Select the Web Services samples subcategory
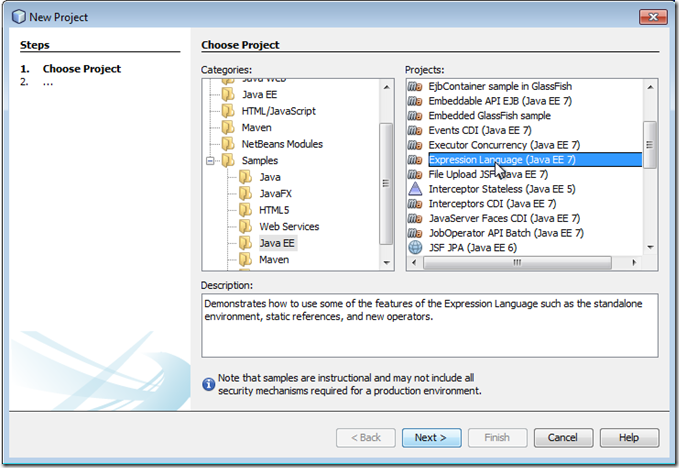679x468 pixels. point(289,226)
